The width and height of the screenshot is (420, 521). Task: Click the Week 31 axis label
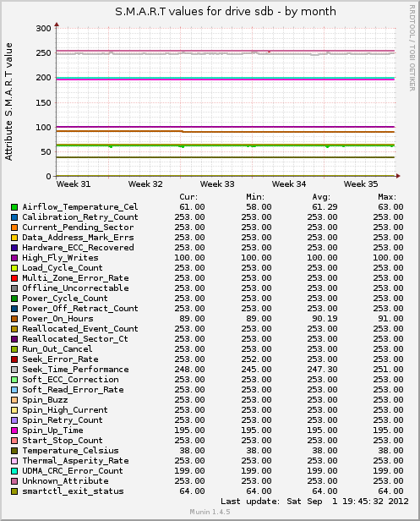74,184
